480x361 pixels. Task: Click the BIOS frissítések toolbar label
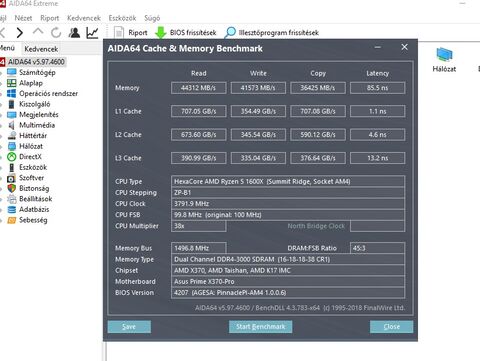pyautogui.click(x=193, y=33)
